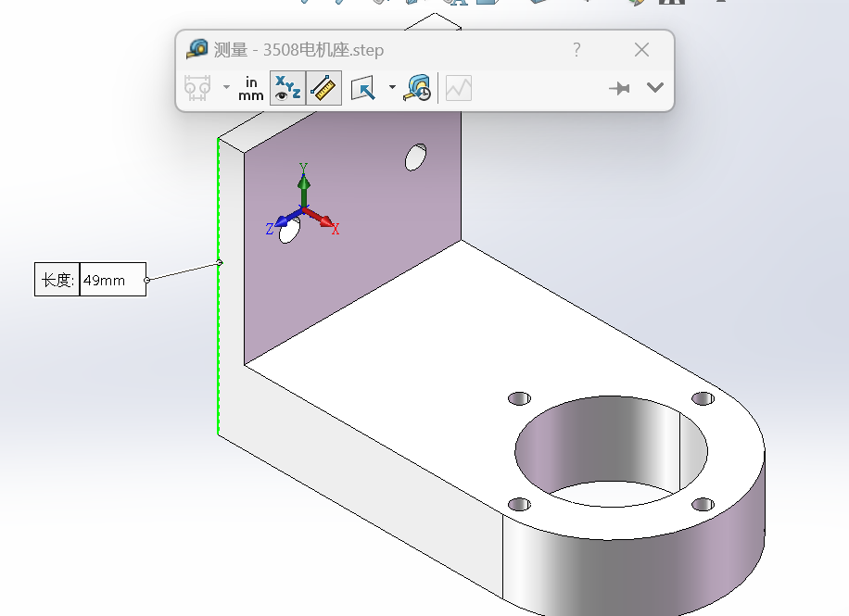The image size is (849, 616).
Task: Open help for the Measure dialog
Action: pos(577,50)
